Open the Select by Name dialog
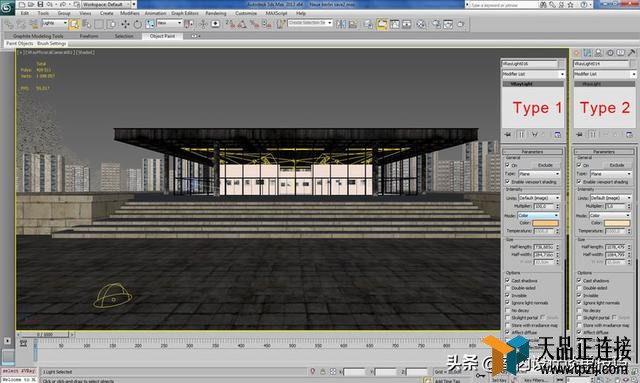 [x=87, y=24]
